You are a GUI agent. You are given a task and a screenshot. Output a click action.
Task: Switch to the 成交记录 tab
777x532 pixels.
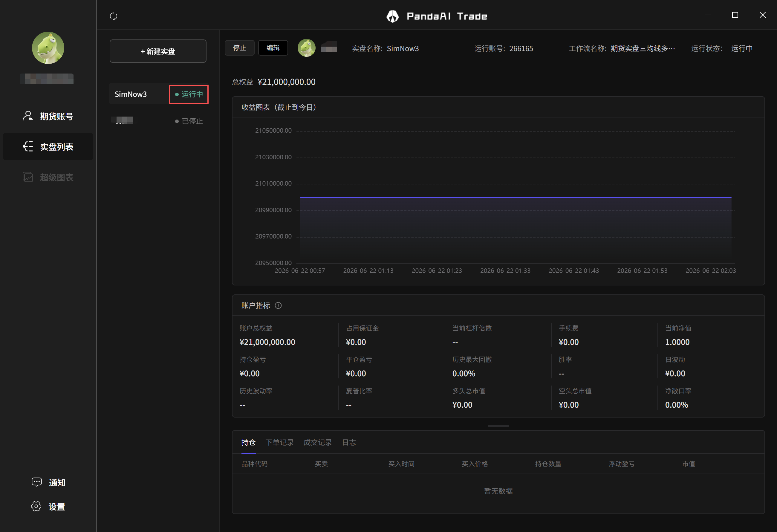click(x=318, y=442)
